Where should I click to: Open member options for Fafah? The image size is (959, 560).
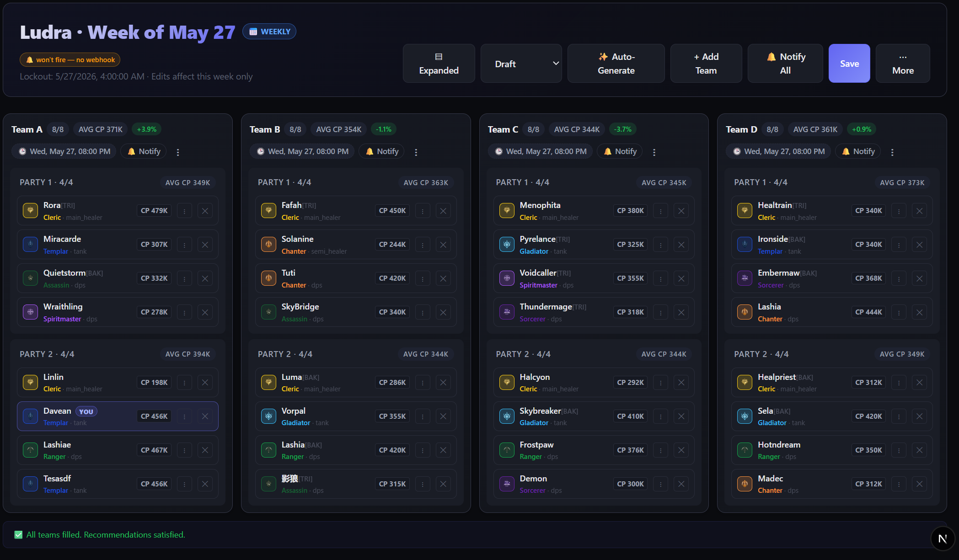click(423, 211)
